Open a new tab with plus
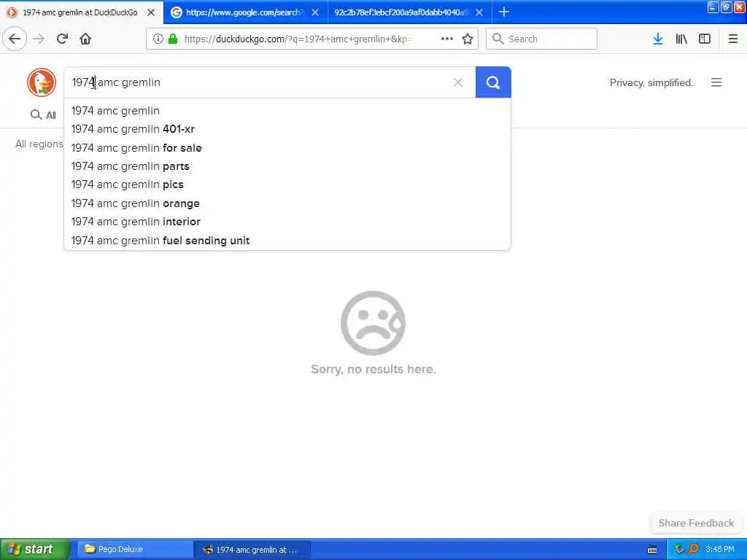 (504, 12)
